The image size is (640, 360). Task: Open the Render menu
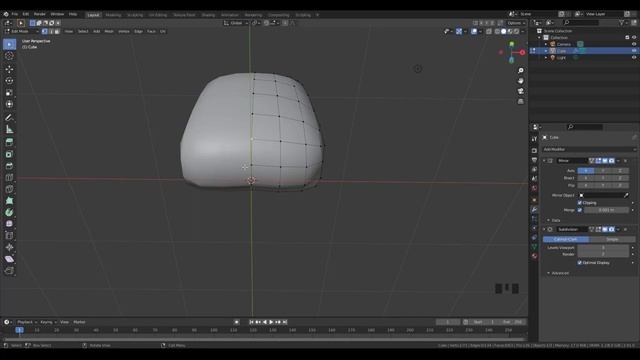tap(40, 14)
